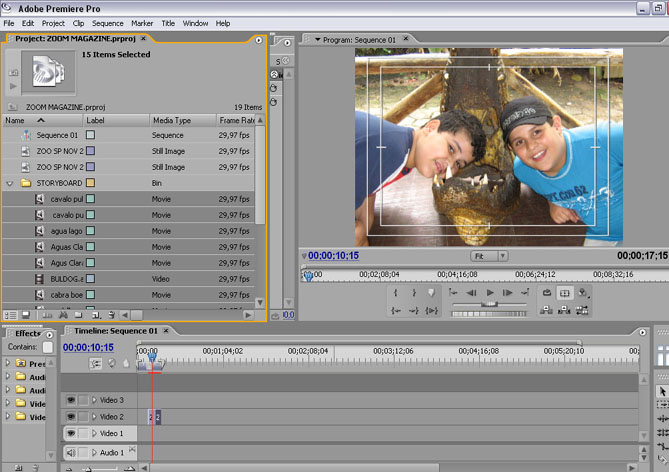The height and width of the screenshot is (472, 669).
Task: Toggle Snap in the Timeline
Action: click(x=96, y=364)
